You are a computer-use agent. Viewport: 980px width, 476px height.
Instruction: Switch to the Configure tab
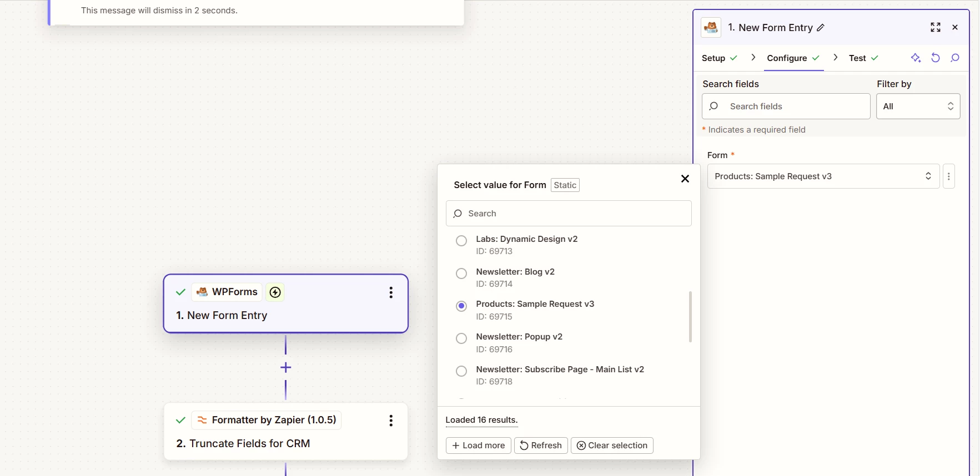pyautogui.click(x=793, y=58)
